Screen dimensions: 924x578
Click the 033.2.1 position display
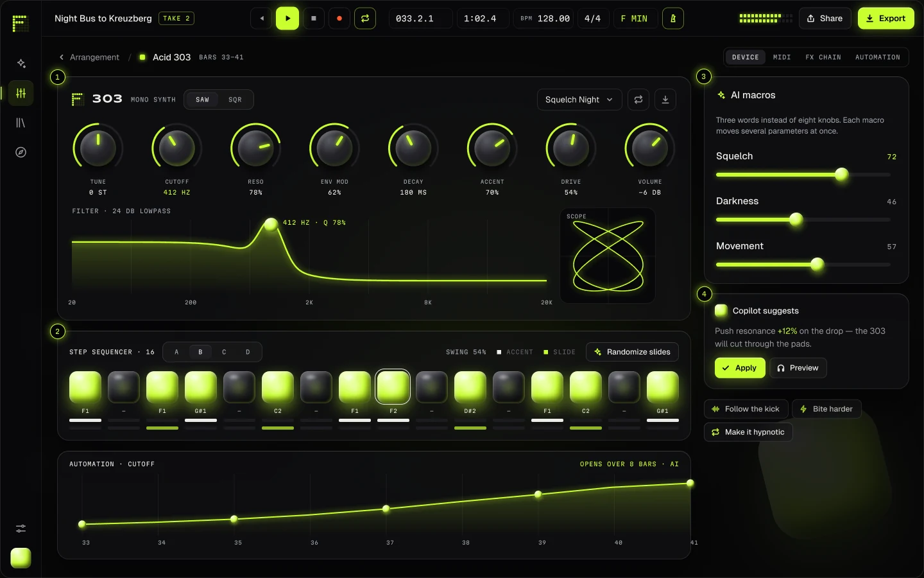click(420, 19)
